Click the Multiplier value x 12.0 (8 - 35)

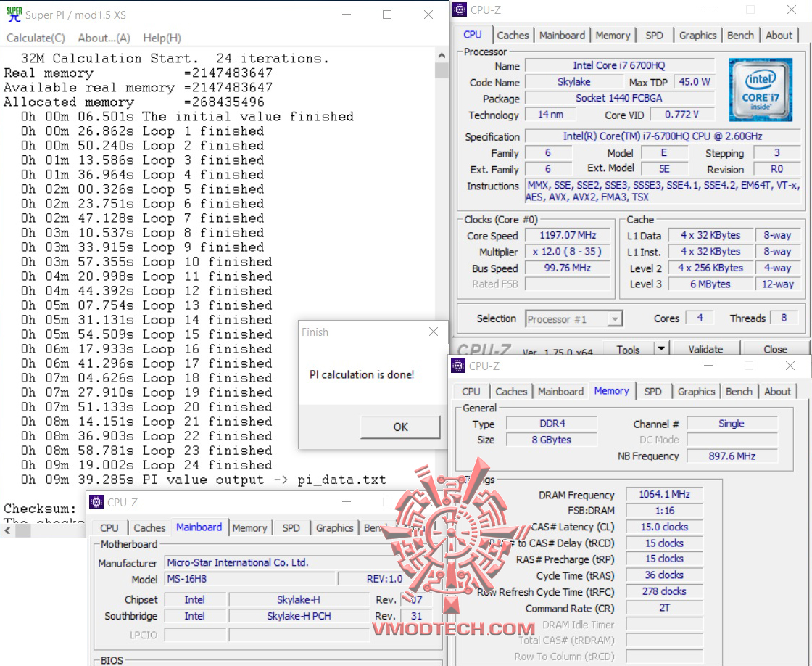click(568, 251)
